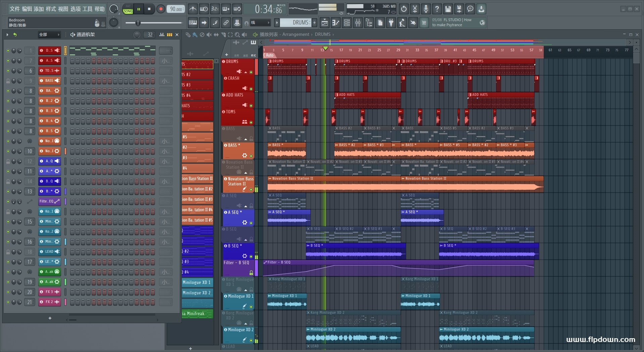This screenshot has width=644, height=352.
Task: Expand channel rack header play arrow
Action: [7, 35]
